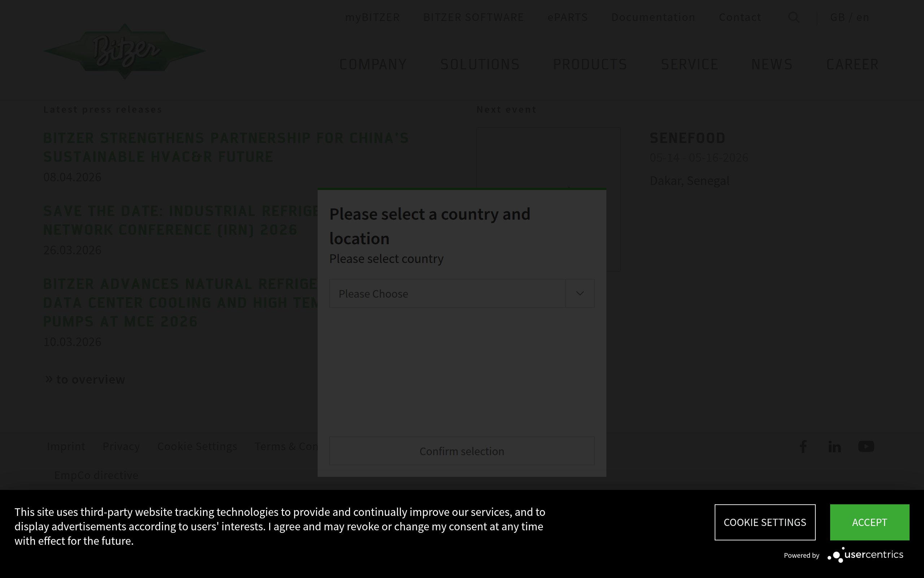924x578 pixels.
Task: Click date 08.04.2026
Action: (72, 177)
